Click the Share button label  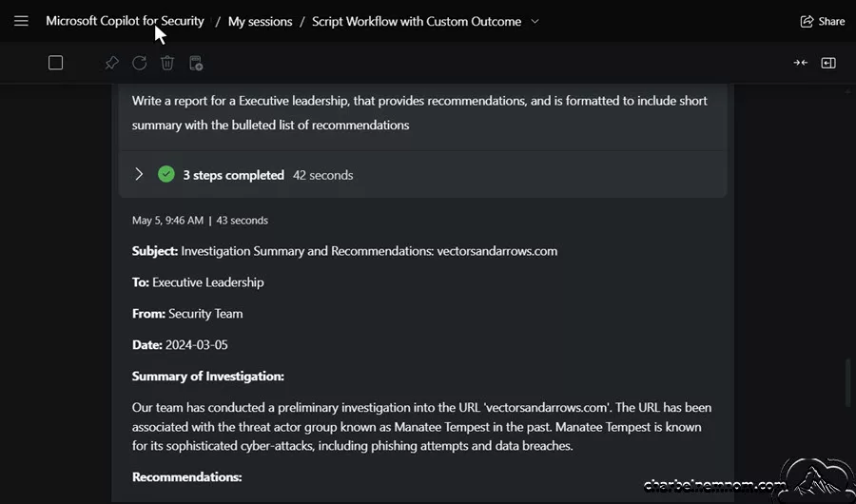[x=831, y=21]
